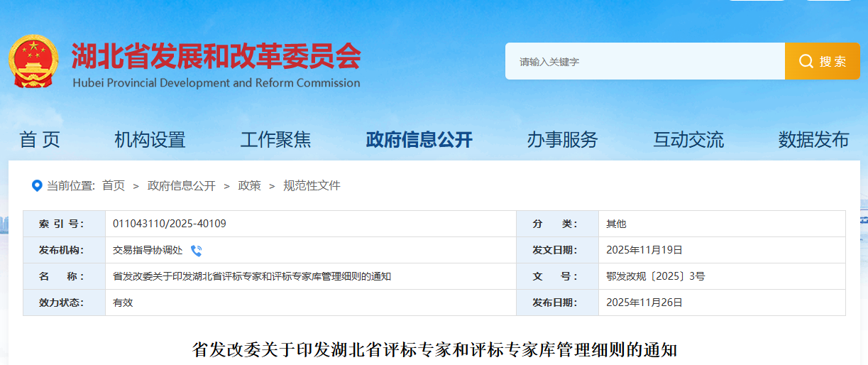Click the 政府信息公开 breadcrumb link
868x365 pixels.
(x=181, y=186)
